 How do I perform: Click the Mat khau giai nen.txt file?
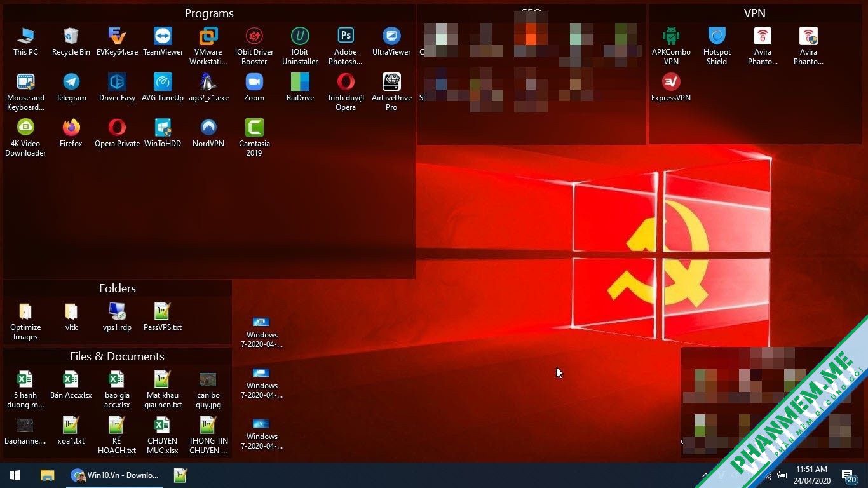(x=163, y=389)
